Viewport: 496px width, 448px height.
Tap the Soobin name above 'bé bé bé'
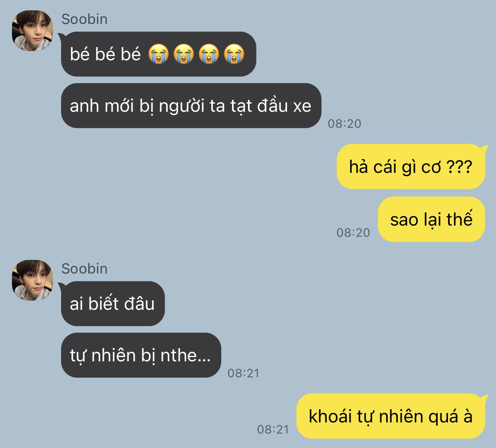tap(84, 19)
